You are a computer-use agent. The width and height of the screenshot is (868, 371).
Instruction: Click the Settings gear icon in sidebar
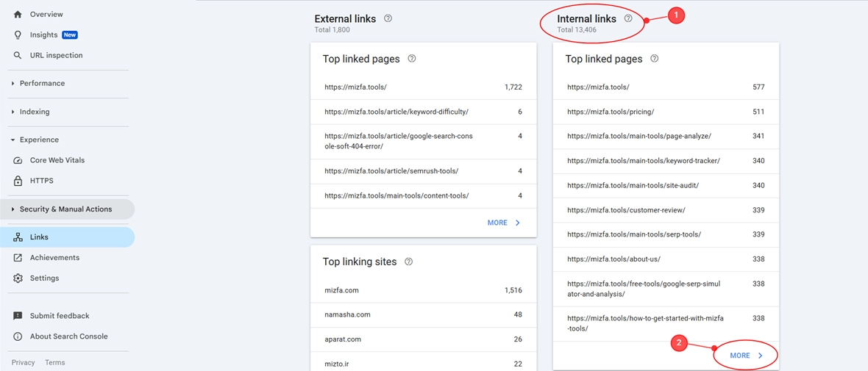[18, 278]
